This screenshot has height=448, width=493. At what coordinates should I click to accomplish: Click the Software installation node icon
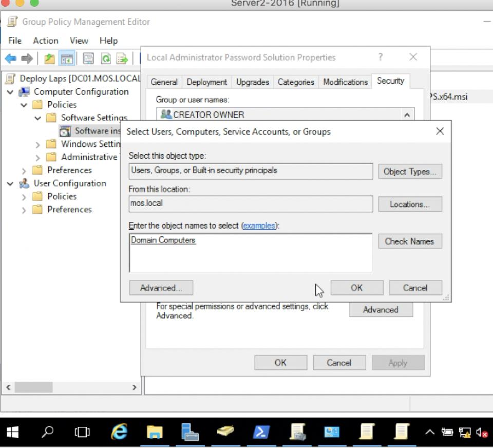click(x=65, y=131)
